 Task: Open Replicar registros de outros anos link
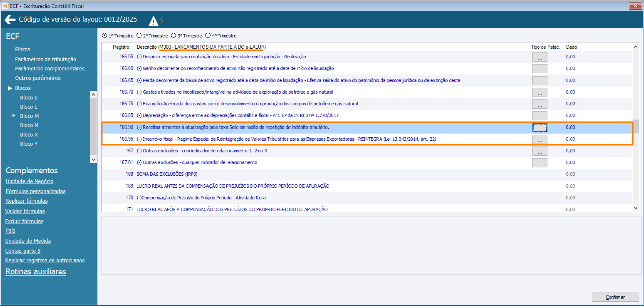[x=45, y=261]
